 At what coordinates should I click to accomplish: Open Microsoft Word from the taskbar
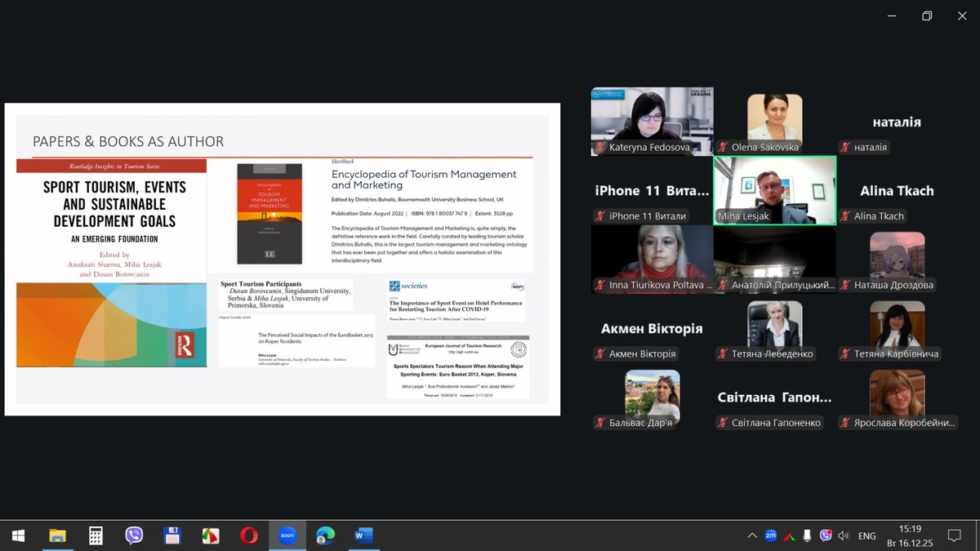(x=363, y=535)
